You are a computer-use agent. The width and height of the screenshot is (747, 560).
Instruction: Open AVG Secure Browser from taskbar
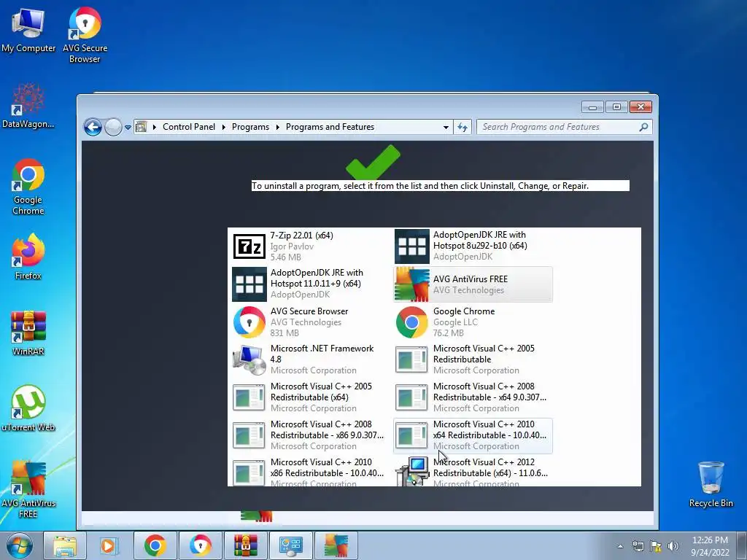[x=201, y=545]
